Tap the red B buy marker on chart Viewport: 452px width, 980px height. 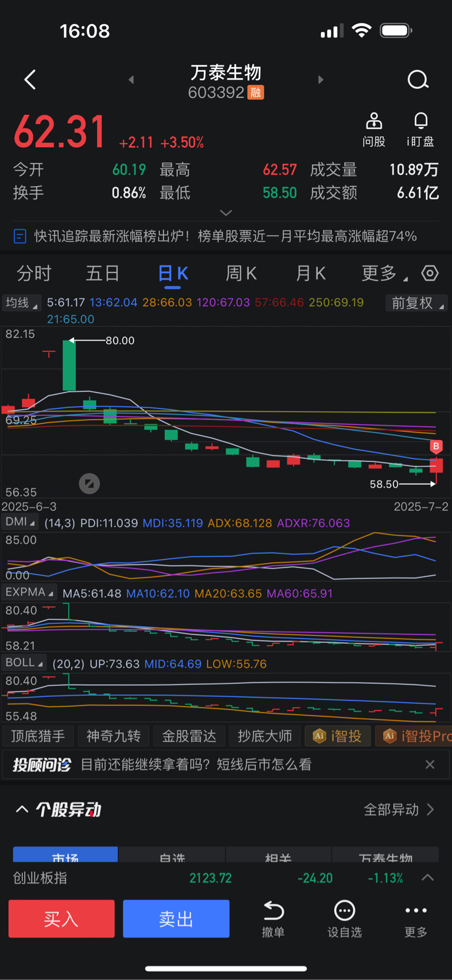point(436,446)
